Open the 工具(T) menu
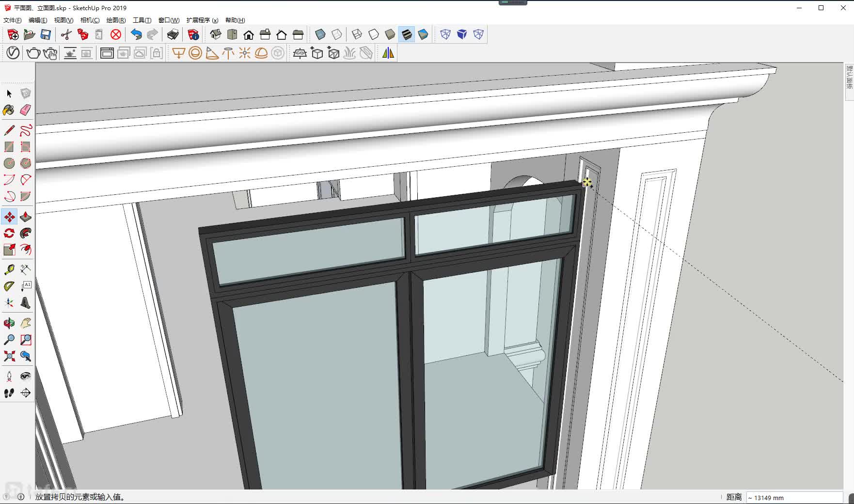 point(142,20)
